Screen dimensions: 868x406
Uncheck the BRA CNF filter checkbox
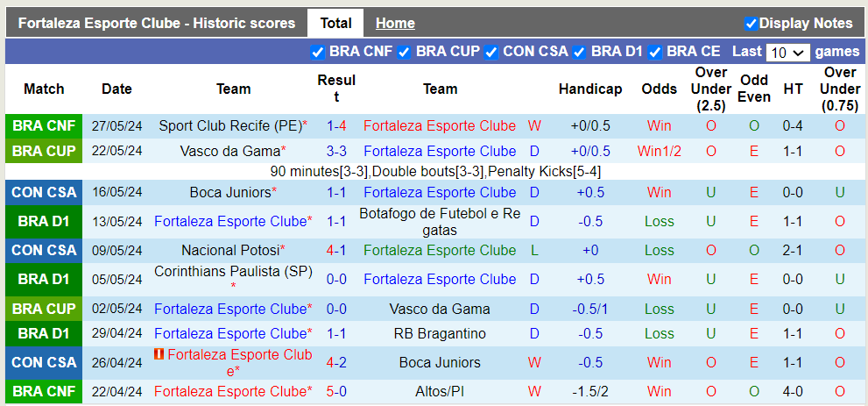[x=318, y=52]
